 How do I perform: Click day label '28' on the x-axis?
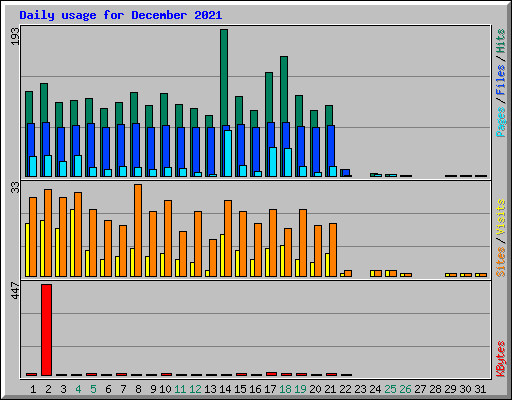point(435,389)
